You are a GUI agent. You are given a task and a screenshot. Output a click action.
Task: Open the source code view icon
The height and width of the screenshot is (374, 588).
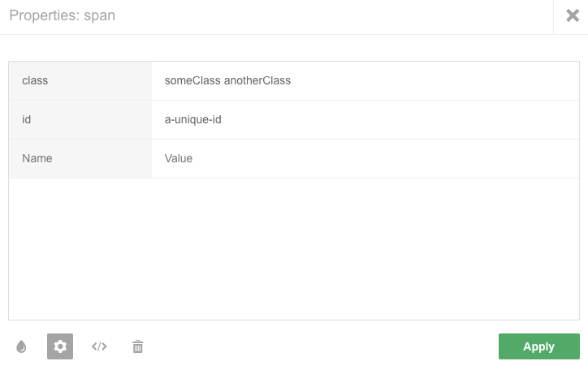coord(99,346)
